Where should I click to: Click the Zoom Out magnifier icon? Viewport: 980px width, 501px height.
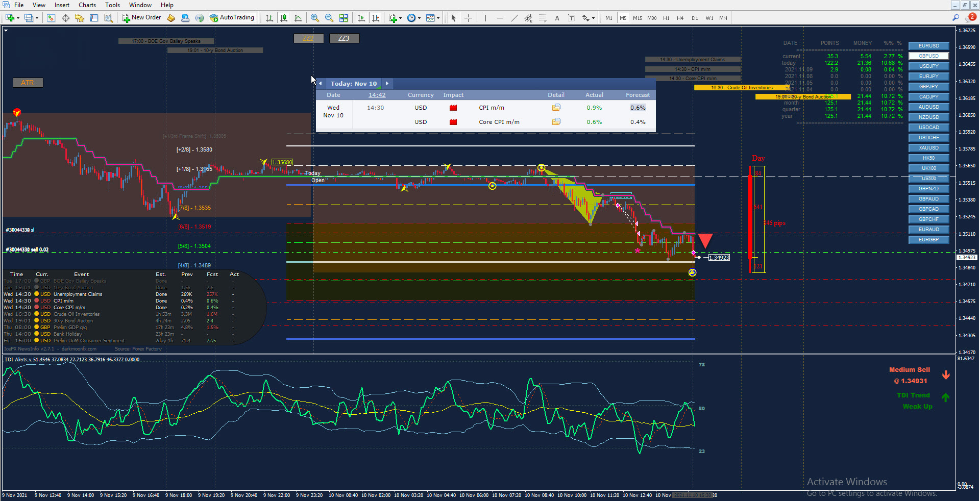pos(329,18)
